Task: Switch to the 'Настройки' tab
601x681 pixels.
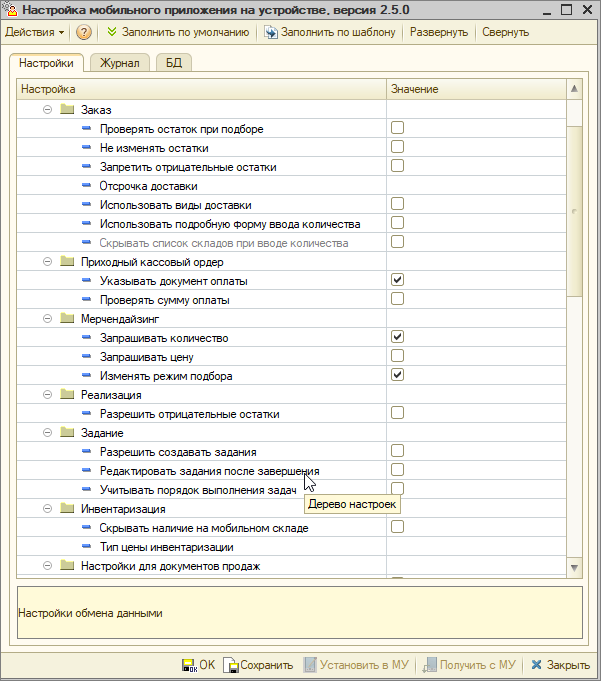Action: 46,63
